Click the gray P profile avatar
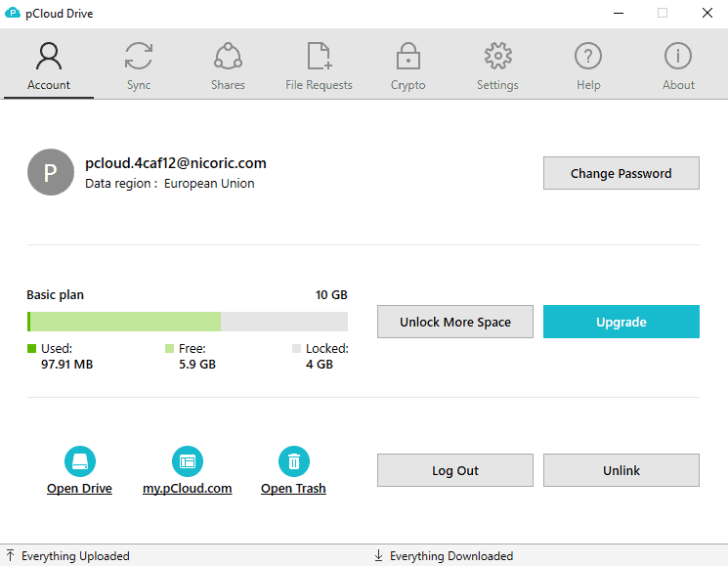This screenshot has width=728, height=566. coord(51,172)
